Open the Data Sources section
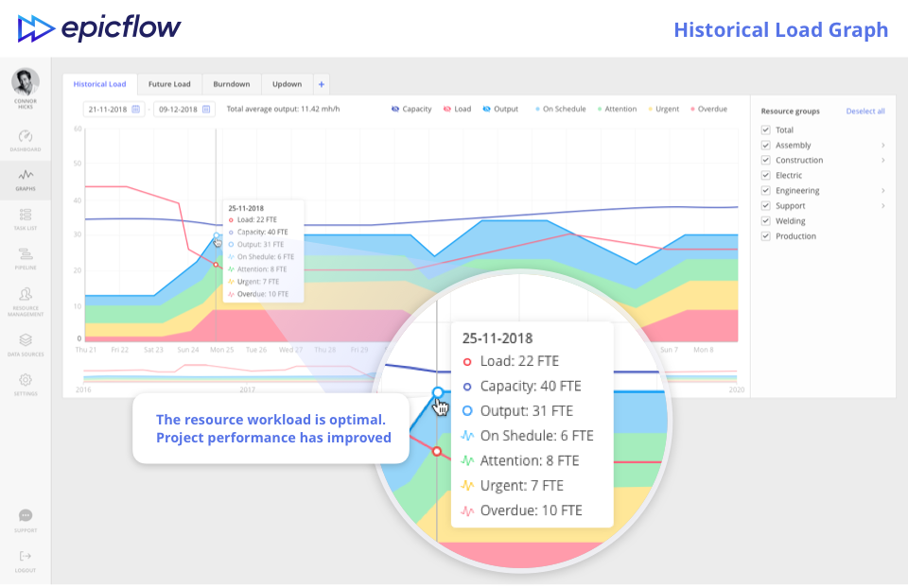 click(25, 337)
